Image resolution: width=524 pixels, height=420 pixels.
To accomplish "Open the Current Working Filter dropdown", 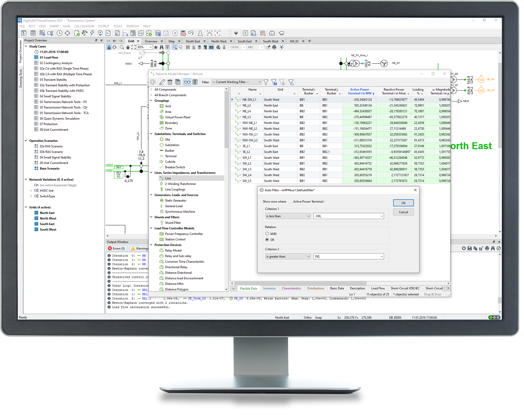I will click(237, 82).
